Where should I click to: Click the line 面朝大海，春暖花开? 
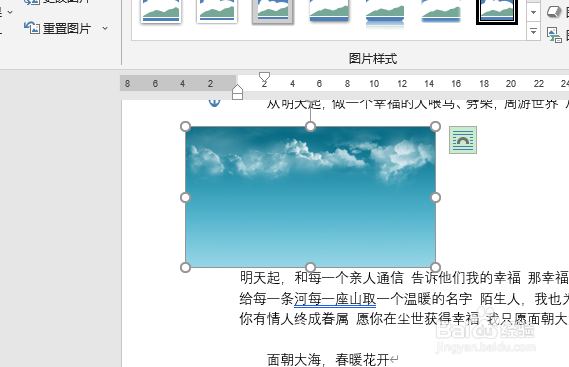(333, 360)
